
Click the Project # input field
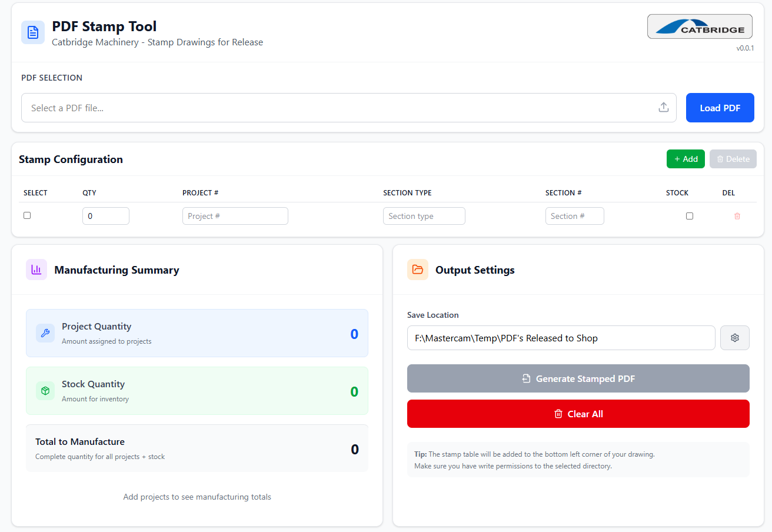point(235,216)
